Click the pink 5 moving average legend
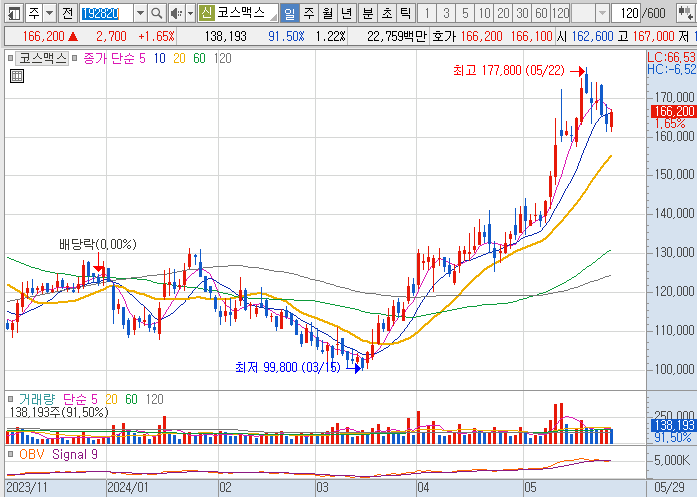This screenshot has height=497, width=697. point(142,58)
